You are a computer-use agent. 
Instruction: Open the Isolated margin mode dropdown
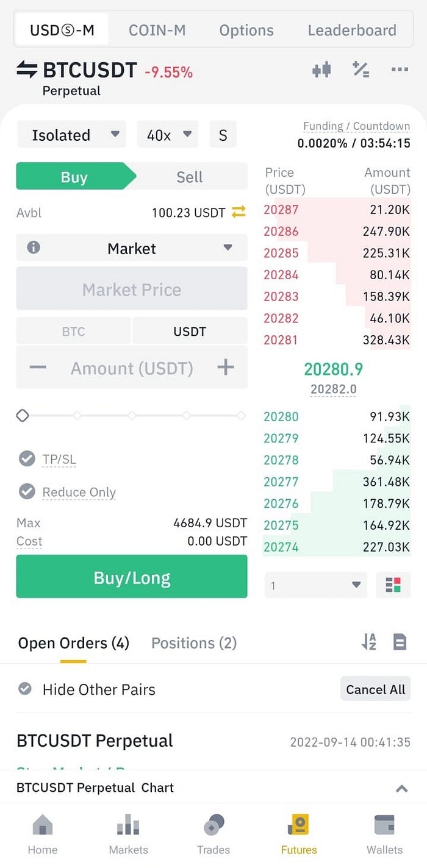pyautogui.click(x=71, y=135)
